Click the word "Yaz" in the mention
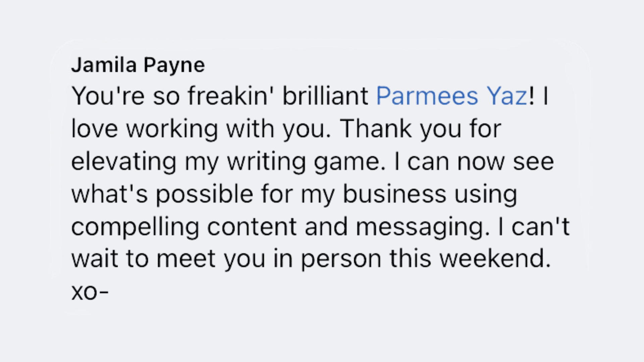This screenshot has width=644, height=362. [x=507, y=96]
